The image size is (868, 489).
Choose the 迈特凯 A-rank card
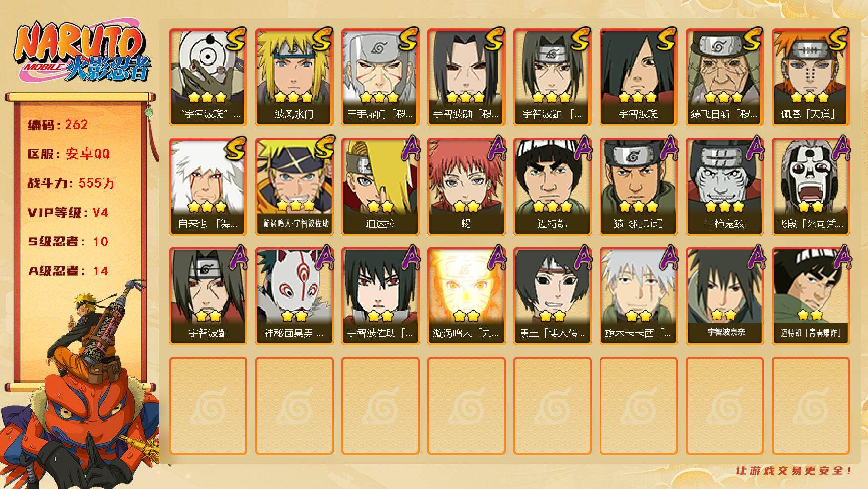coord(552,187)
